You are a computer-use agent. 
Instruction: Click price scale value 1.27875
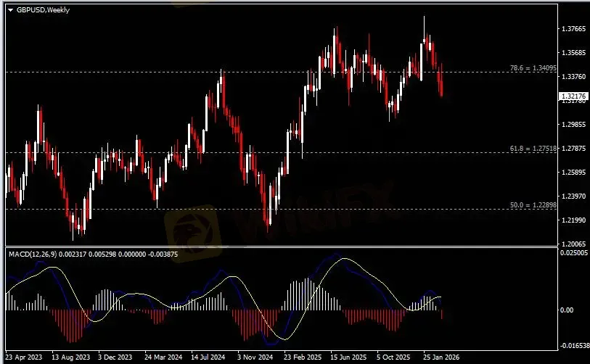pos(573,149)
